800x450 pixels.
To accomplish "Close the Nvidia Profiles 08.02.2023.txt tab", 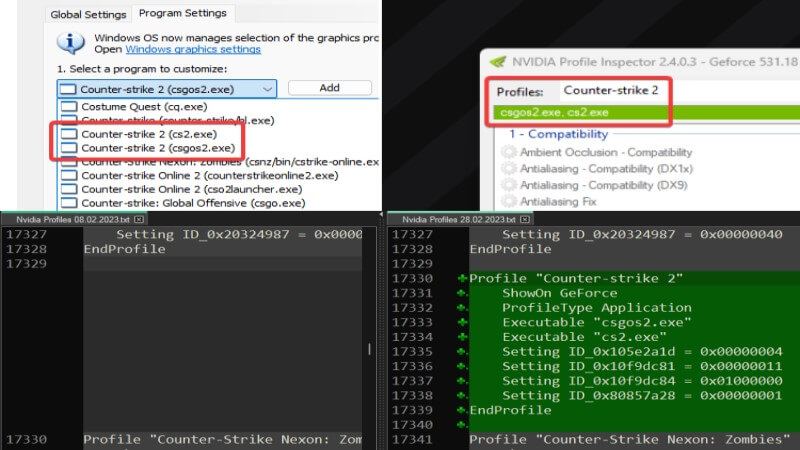I will [x=139, y=218].
